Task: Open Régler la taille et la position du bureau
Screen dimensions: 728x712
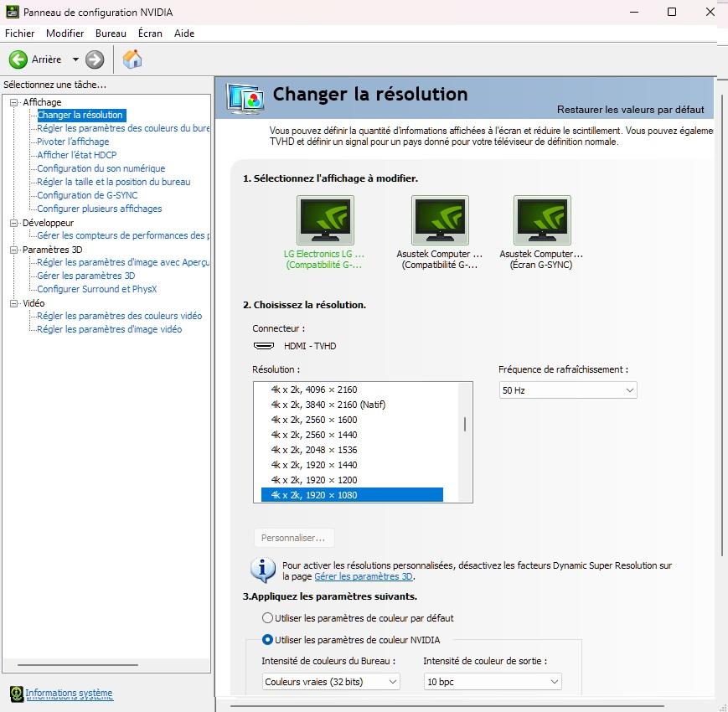Action: 114,182
